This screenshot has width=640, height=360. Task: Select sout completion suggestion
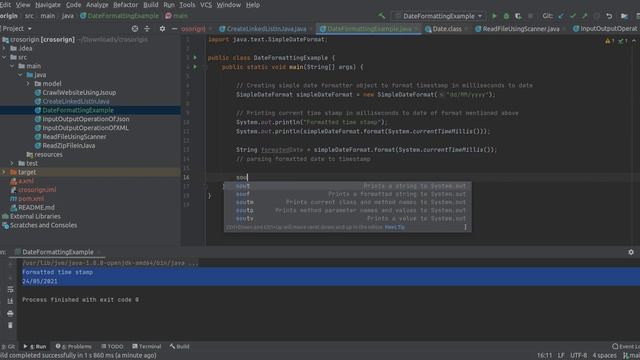348,186
